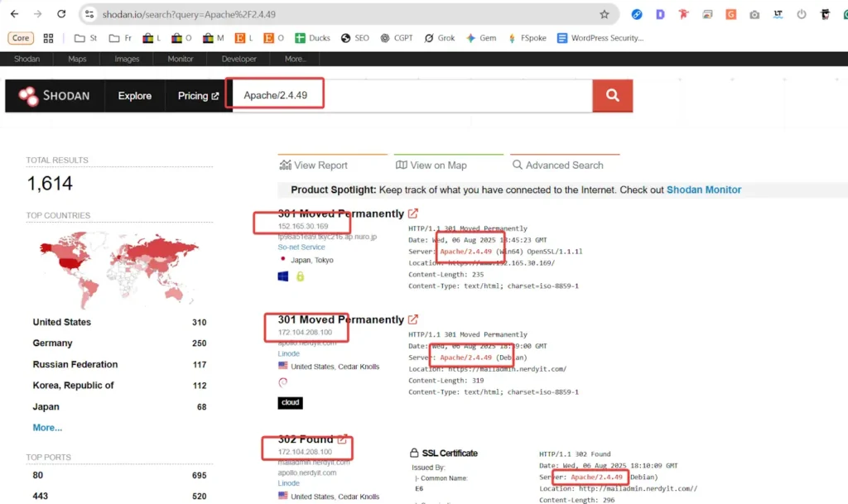Viewport: 848px width, 504px height.
Task: Open the Ducks bookmark
Action: click(312, 38)
